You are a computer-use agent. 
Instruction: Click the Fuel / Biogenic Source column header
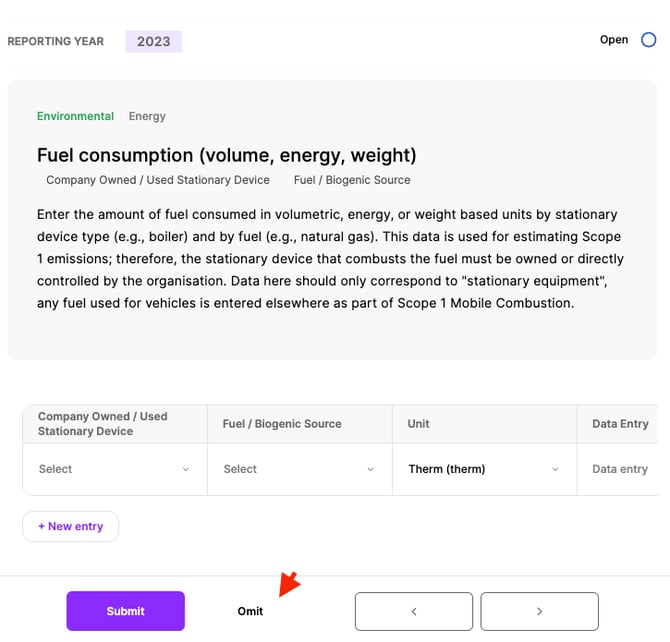coord(282,424)
